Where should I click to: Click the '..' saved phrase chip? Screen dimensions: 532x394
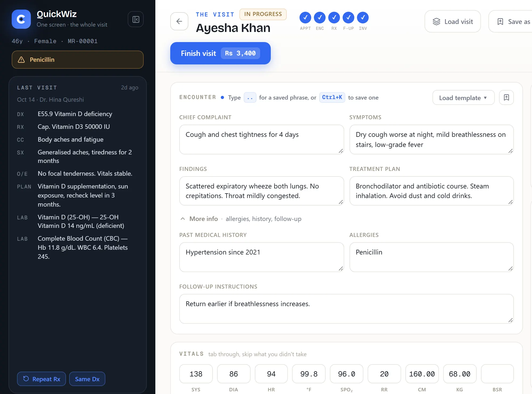coord(250,97)
